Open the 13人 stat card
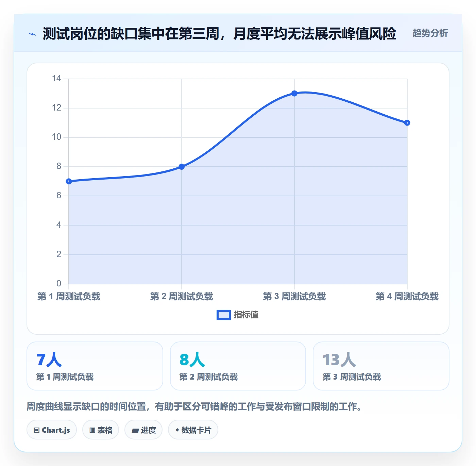Viewport: 476px width, 466px height. pyautogui.click(x=381, y=366)
